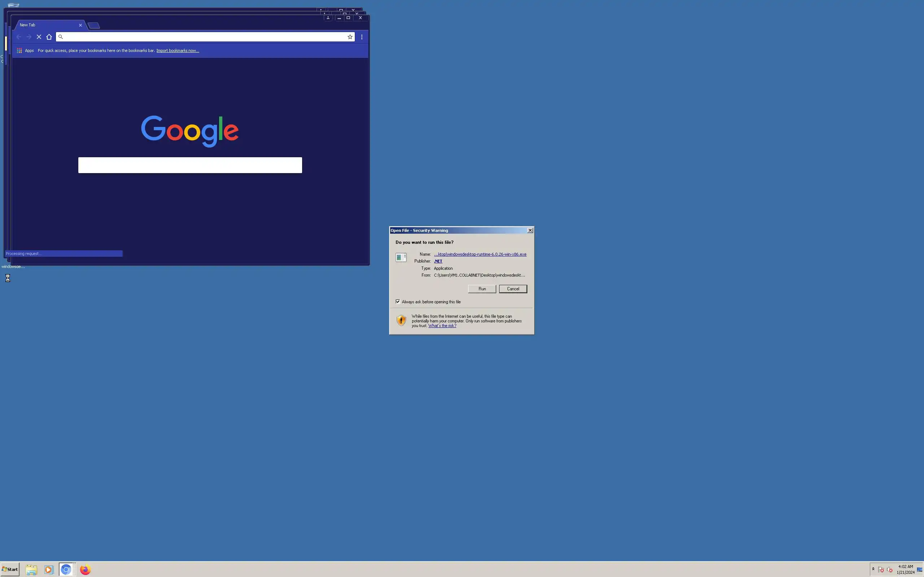The image size is (924, 577).
Task: Cancel the Open File security warning
Action: click(513, 289)
